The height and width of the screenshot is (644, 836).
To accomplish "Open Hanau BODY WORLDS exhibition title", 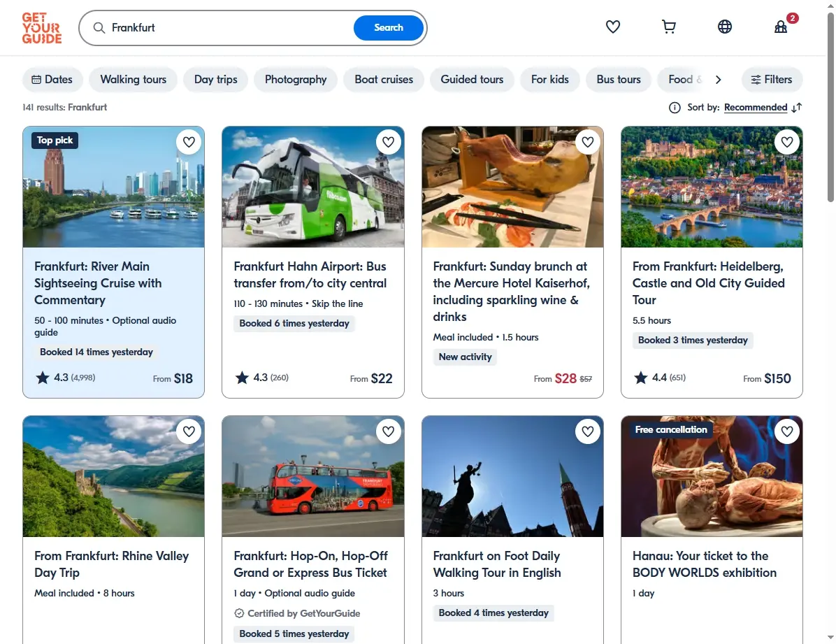I will point(705,564).
